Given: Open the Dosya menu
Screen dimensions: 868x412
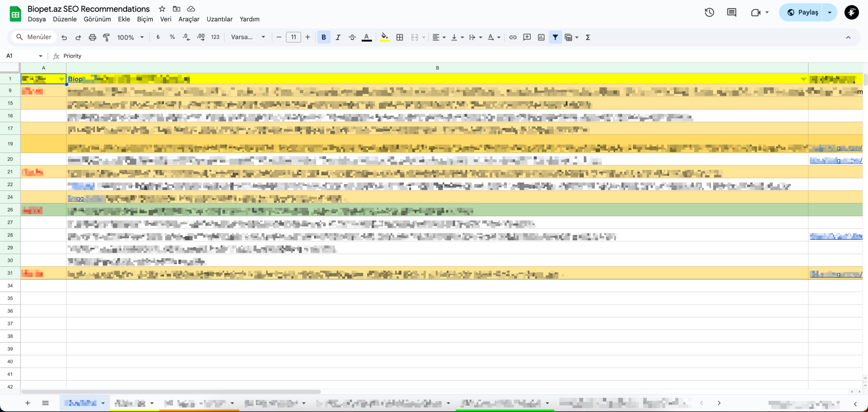Looking at the screenshot, I should point(37,19).
